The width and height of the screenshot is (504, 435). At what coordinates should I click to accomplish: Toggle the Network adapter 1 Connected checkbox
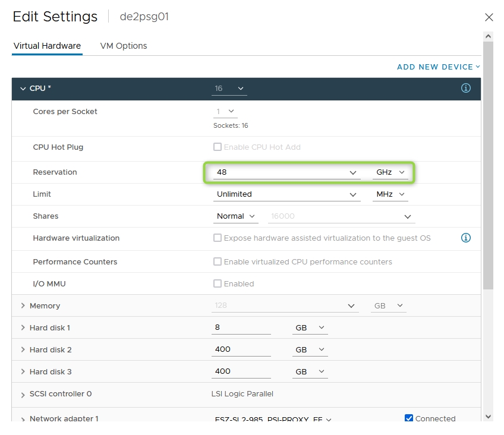pyautogui.click(x=409, y=418)
